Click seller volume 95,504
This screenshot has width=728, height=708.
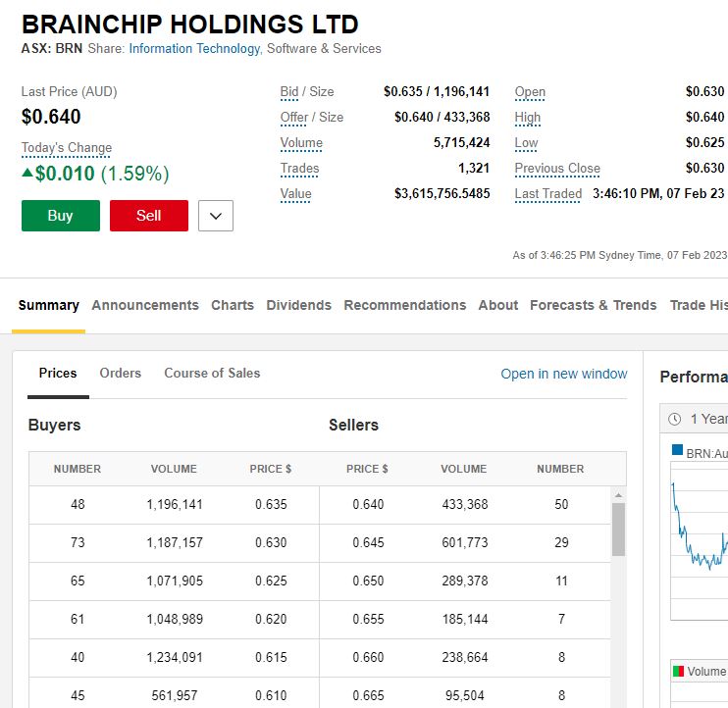tap(465, 695)
